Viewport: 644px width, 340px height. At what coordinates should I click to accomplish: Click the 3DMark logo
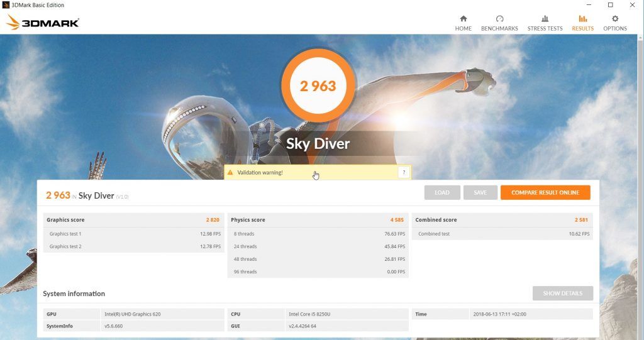point(42,23)
